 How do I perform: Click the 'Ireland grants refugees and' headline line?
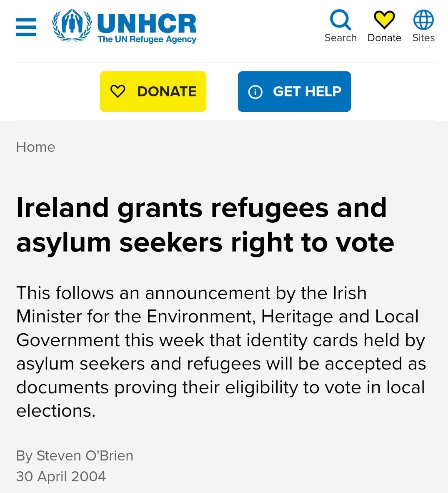pyautogui.click(x=201, y=208)
